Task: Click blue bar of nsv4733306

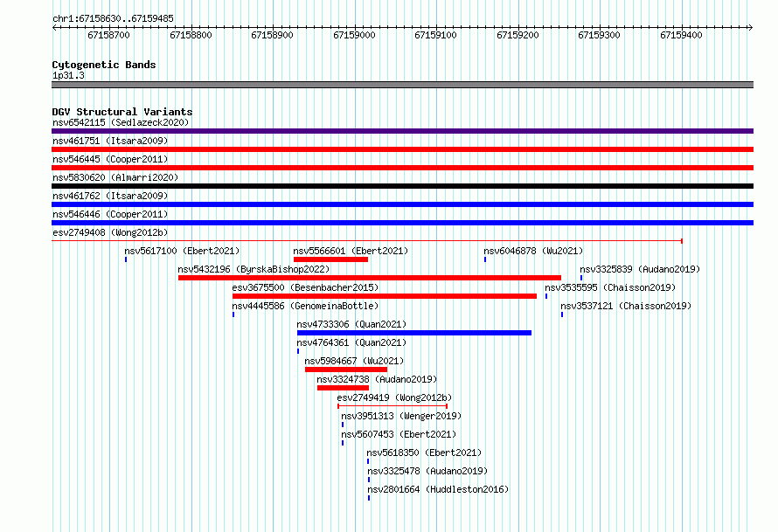Action: 414,333
